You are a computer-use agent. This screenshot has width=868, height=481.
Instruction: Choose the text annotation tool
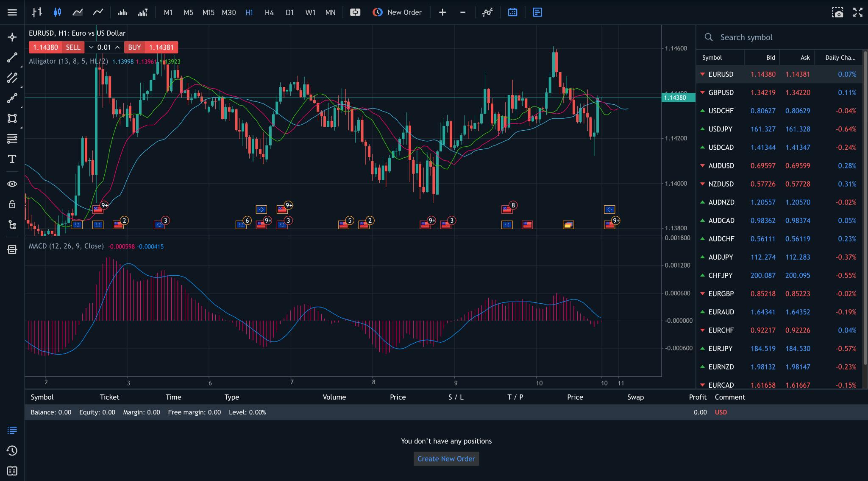pos(12,159)
